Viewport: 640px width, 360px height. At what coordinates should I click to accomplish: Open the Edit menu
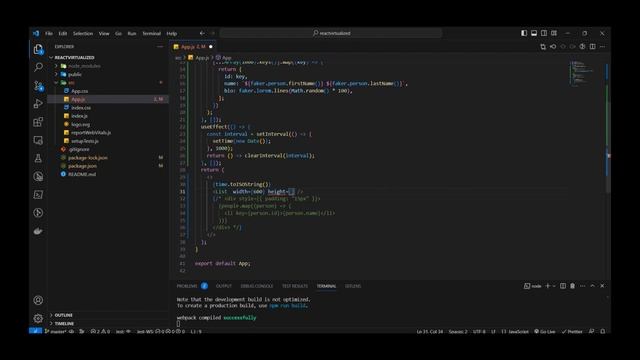(62, 33)
